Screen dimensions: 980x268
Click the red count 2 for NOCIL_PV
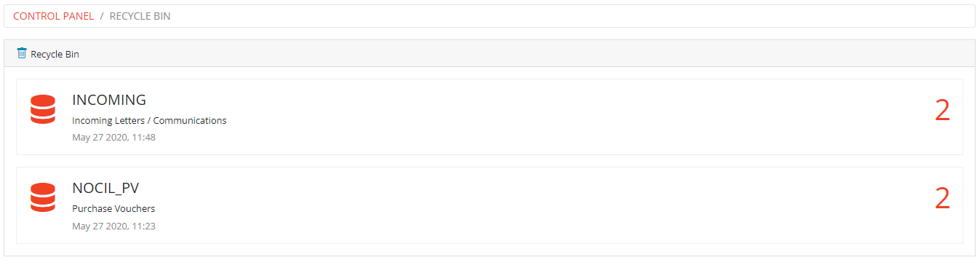942,199
